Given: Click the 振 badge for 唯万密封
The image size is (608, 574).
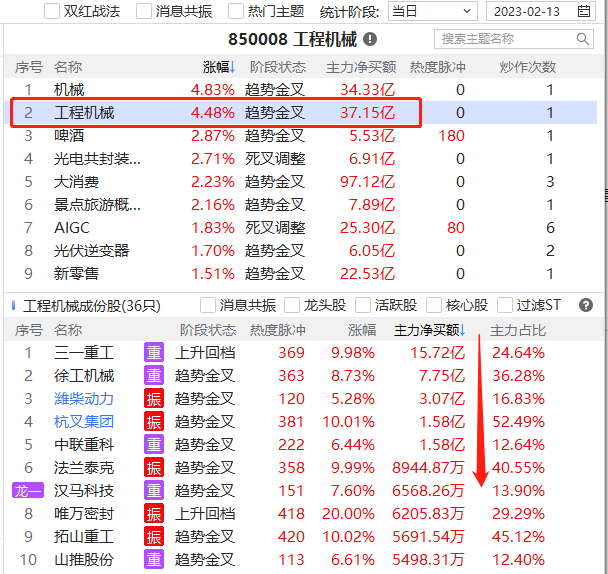Looking at the screenshot, I should (154, 513).
